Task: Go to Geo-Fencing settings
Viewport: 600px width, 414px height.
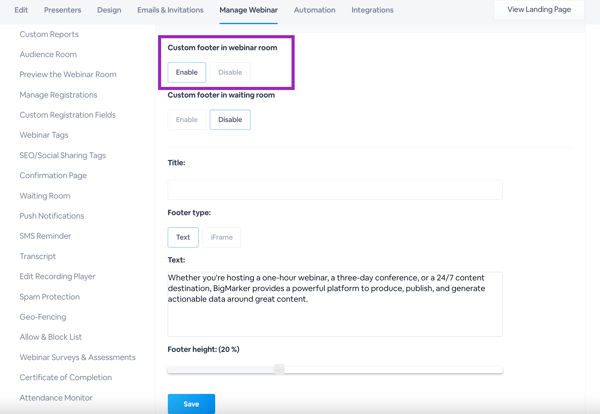Action: click(x=43, y=317)
